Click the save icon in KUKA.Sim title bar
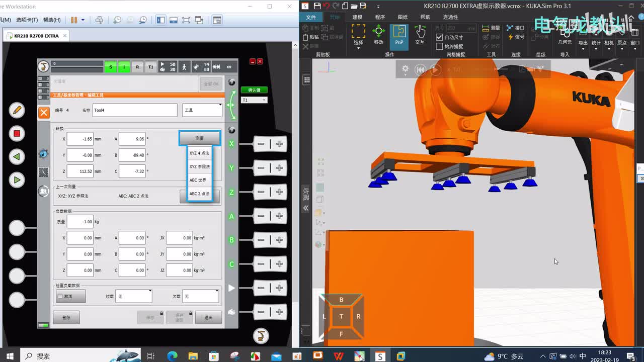Image resolution: width=644 pixels, height=362 pixels. [317, 6]
